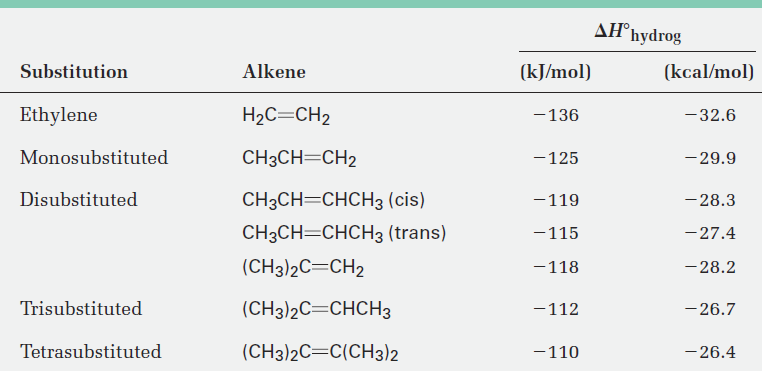The width and height of the screenshot is (762, 371).
Task: Click the Substitution column header
Action: pyautogui.click(x=74, y=72)
